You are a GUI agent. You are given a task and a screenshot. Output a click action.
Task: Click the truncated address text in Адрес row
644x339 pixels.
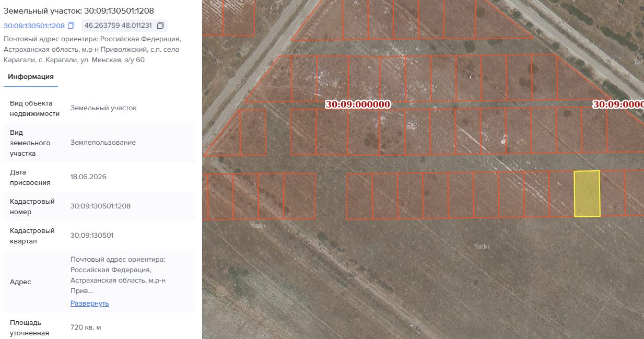(x=118, y=275)
